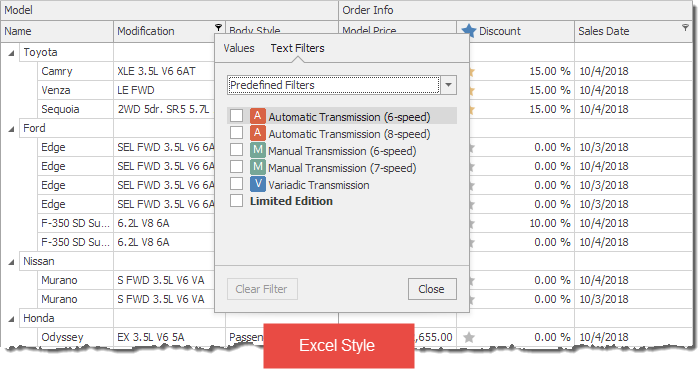Collapse the Nissan group
Screen dimensions: 698x374
point(11,262)
